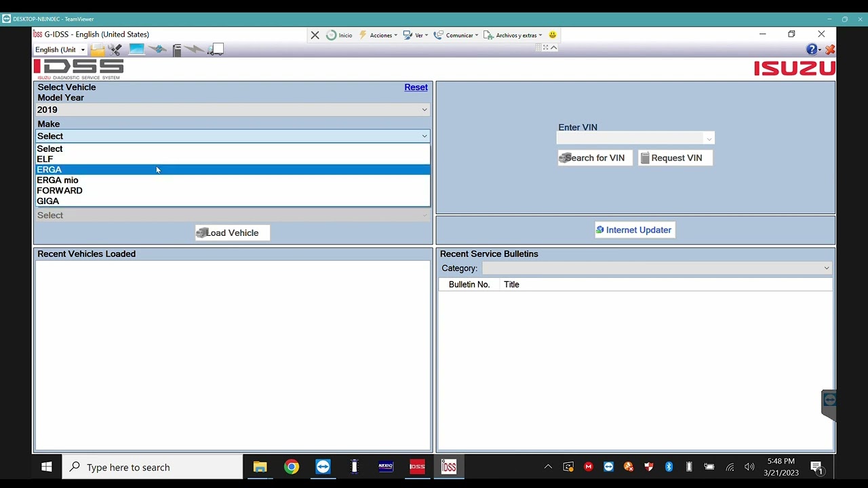Viewport: 868px width, 488px height.
Task: Click the TeamViewer Inicio button
Action: (339, 35)
